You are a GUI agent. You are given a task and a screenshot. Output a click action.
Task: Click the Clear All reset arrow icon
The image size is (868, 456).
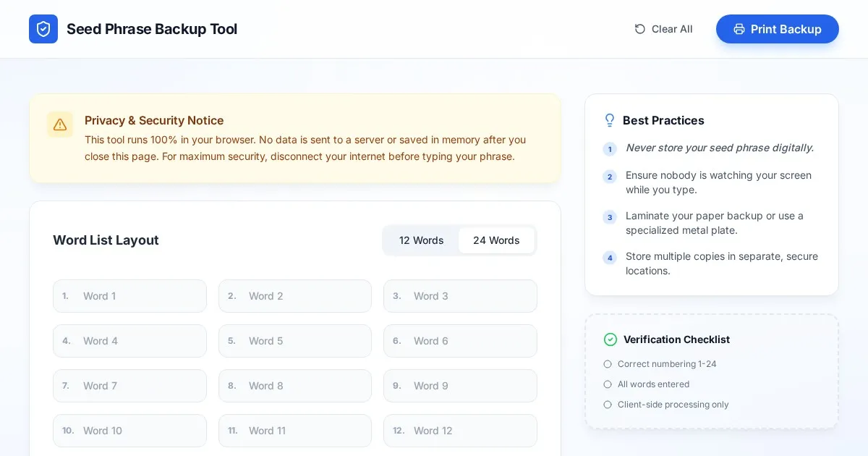[x=640, y=29]
